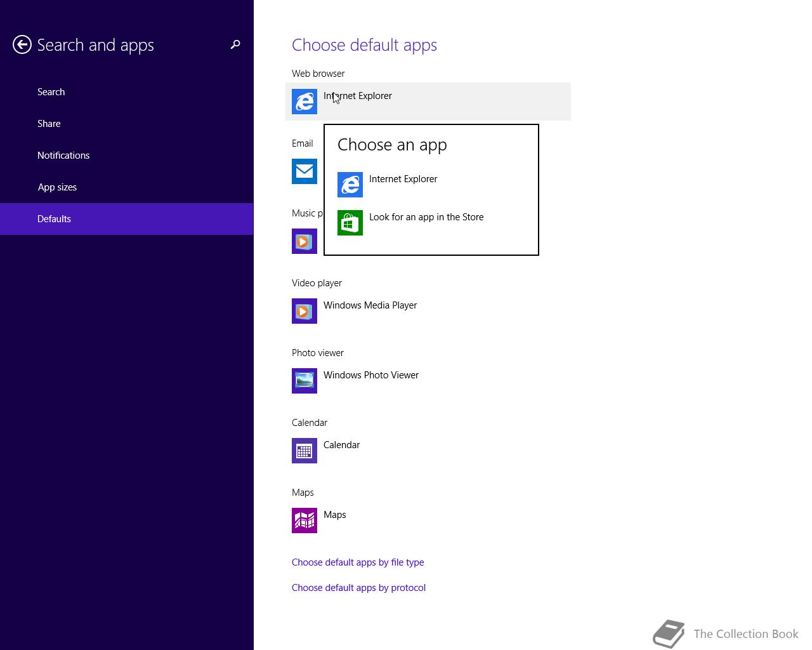The height and width of the screenshot is (650, 812).
Task: Click the Maps app icon
Action: click(x=304, y=521)
